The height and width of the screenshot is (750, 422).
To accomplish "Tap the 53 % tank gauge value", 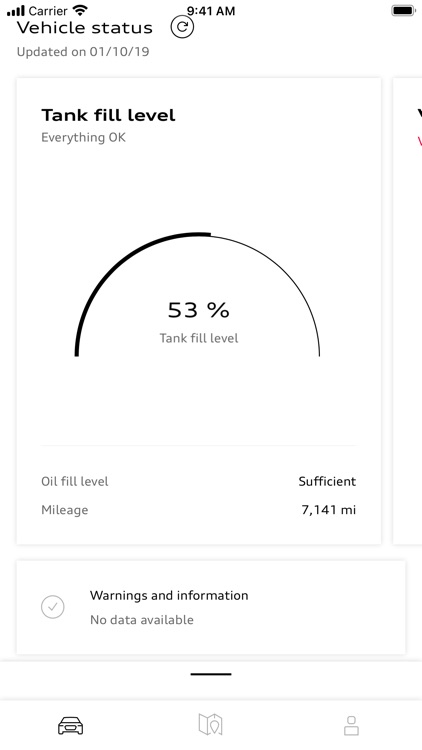I will click(199, 310).
